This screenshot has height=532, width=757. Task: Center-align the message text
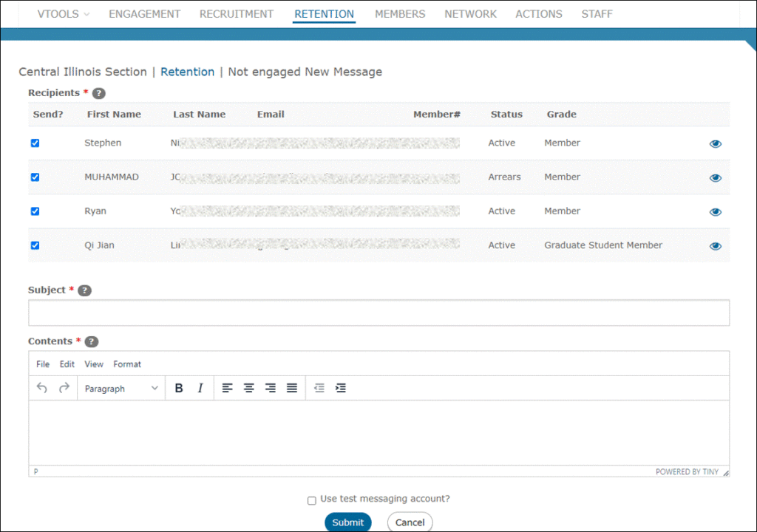(248, 388)
